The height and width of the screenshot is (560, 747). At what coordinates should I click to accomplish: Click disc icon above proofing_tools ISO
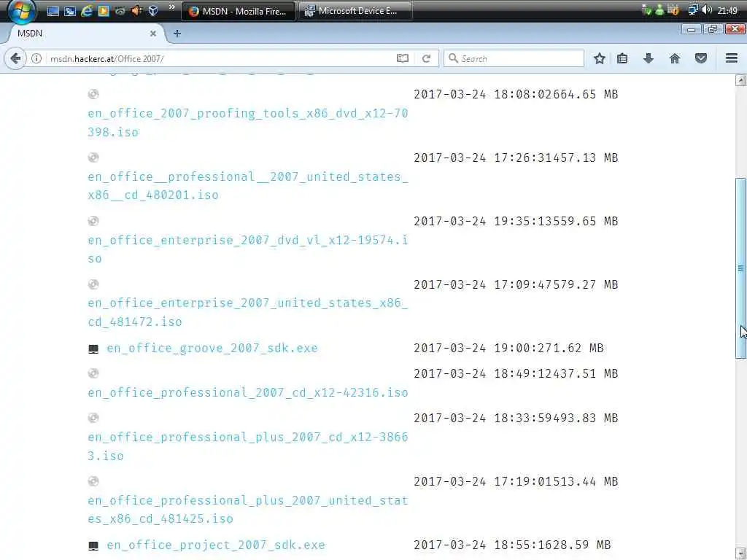[x=93, y=94]
